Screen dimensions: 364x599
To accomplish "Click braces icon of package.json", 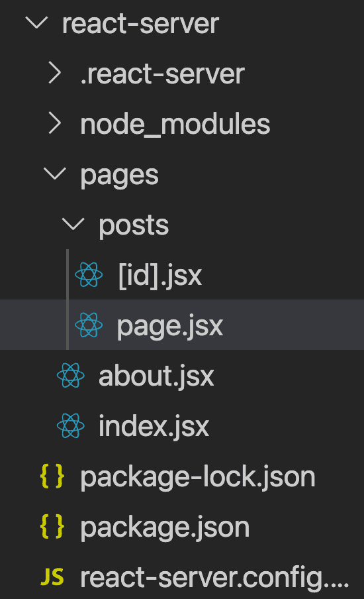I will click(52, 526).
